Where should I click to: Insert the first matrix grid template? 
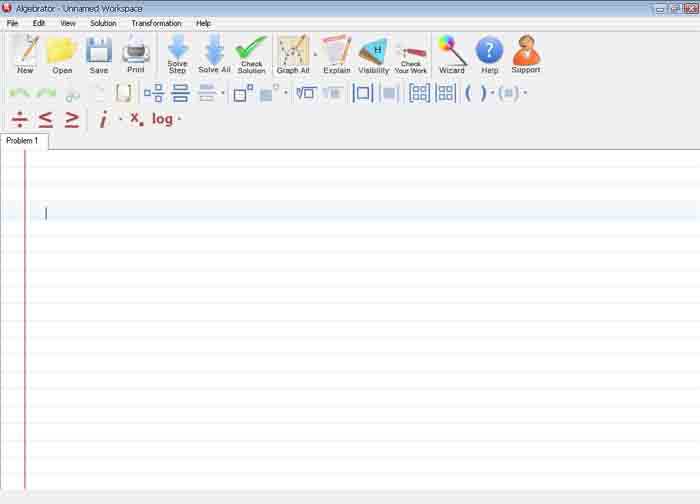(419, 93)
